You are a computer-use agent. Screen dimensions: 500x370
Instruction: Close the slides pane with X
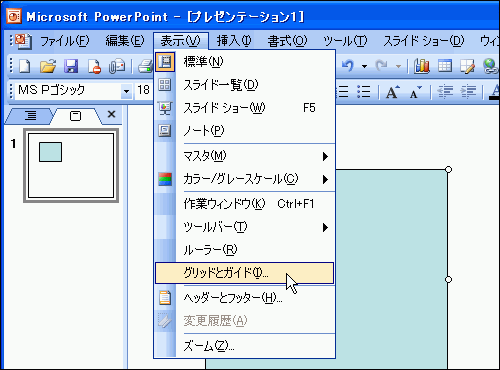click(112, 114)
